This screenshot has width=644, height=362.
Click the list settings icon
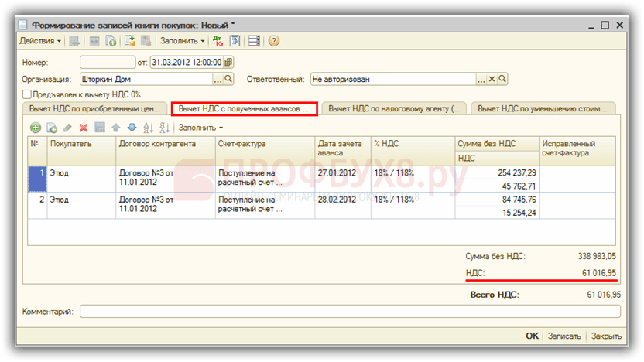pyautogui.click(x=254, y=41)
